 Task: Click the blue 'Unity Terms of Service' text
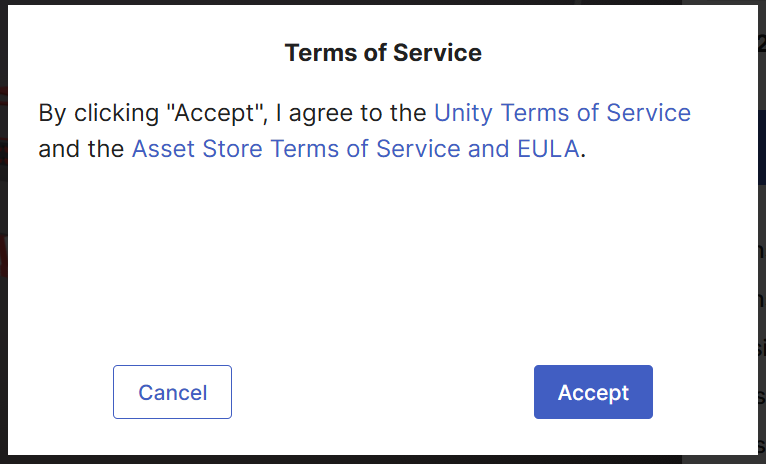(x=562, y=112)
